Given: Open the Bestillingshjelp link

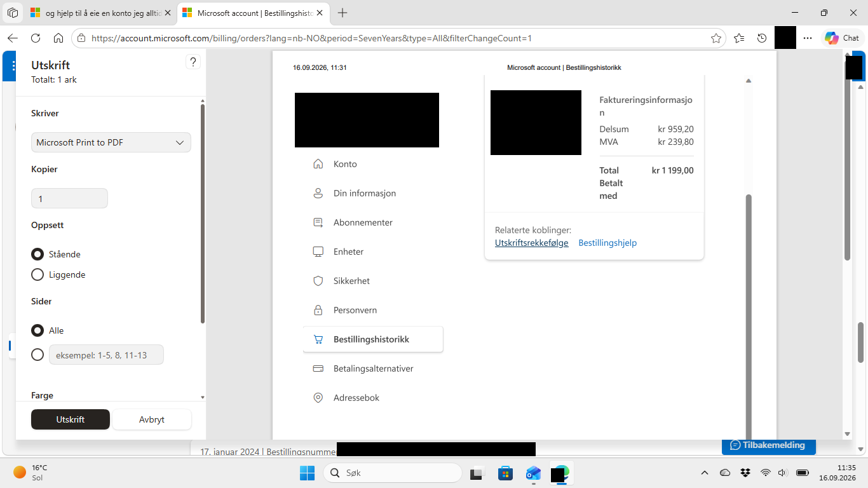Looking at the screenshot, I should 607,243.
